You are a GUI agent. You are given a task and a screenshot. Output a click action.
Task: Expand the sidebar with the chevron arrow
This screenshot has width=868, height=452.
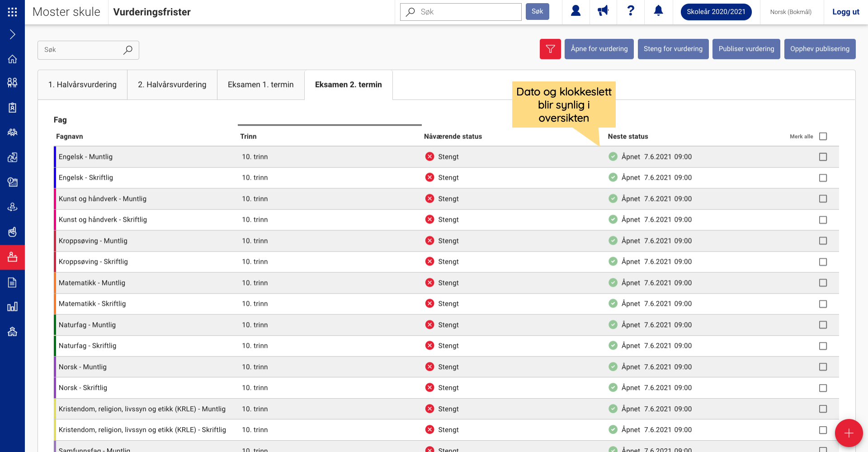[x=12, y=34]
